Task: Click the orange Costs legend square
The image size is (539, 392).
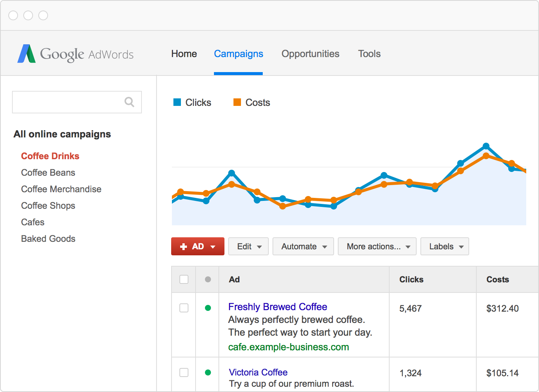Action: coord(237,102)
